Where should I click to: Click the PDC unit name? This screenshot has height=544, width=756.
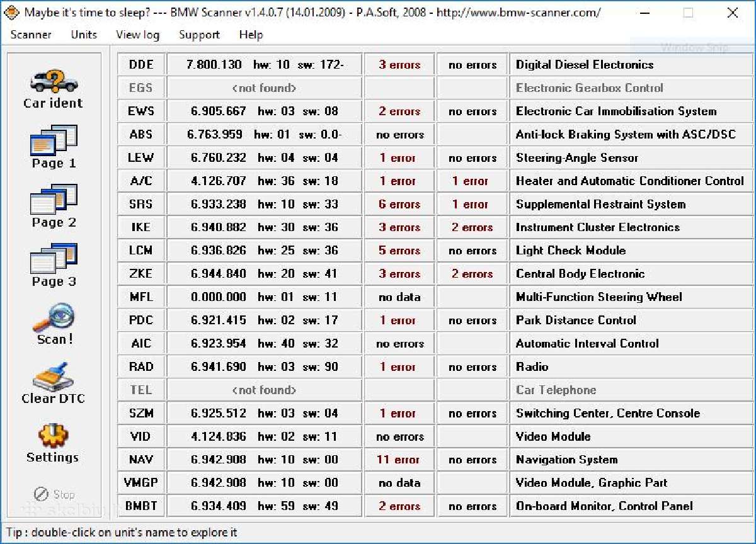coord(141,320)
